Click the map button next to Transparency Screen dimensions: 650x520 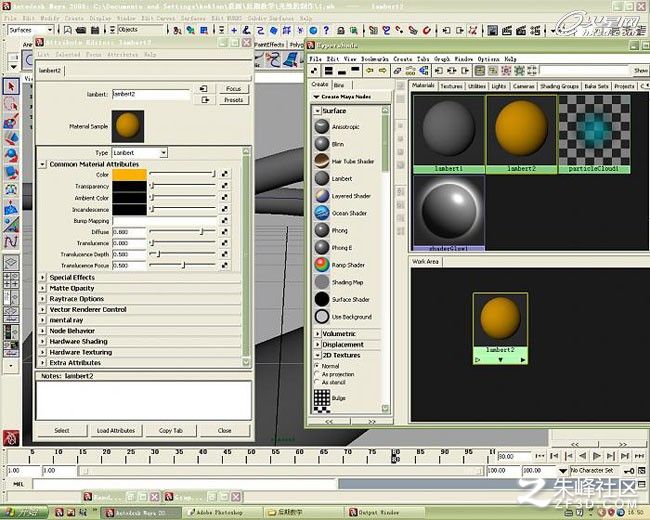click(x=224, y=185)
